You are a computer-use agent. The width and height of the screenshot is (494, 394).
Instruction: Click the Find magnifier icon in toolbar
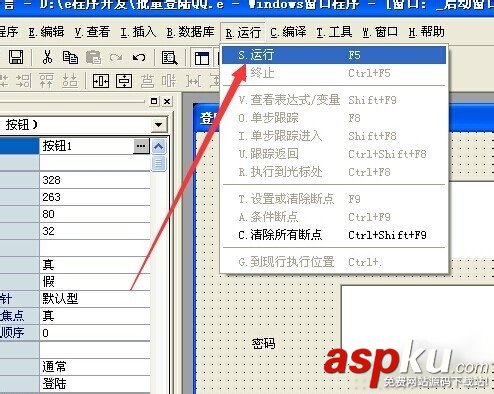pos(169,58)
